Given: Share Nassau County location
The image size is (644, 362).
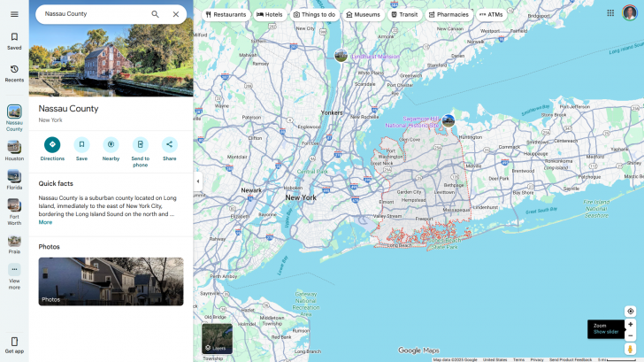Looking at the screenshot, I should 169,144.
